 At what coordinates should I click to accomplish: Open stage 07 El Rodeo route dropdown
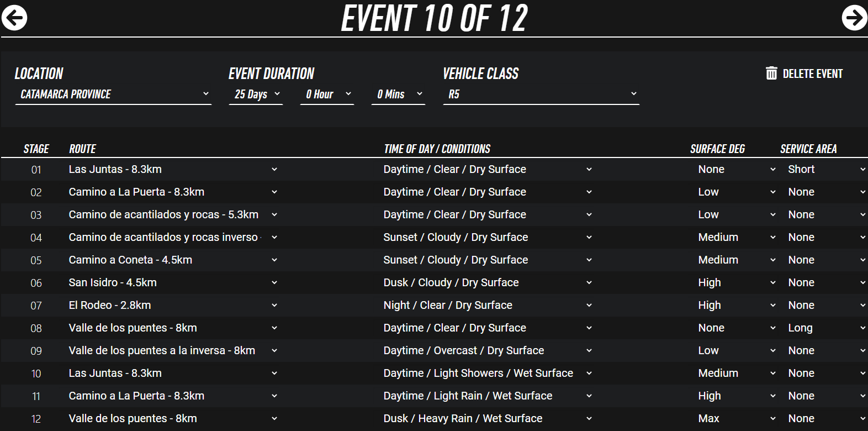pos(172,306)
